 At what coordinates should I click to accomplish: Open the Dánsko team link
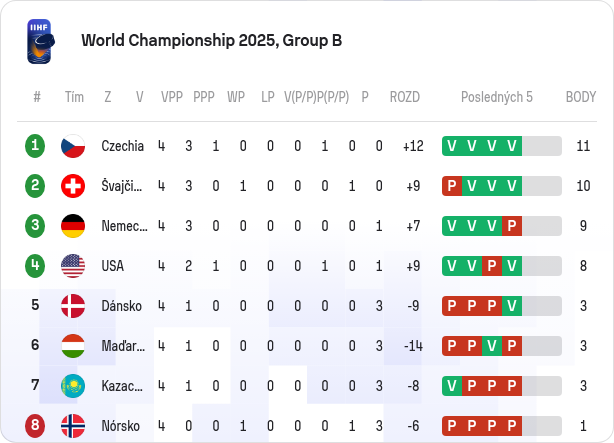[121, 306]
